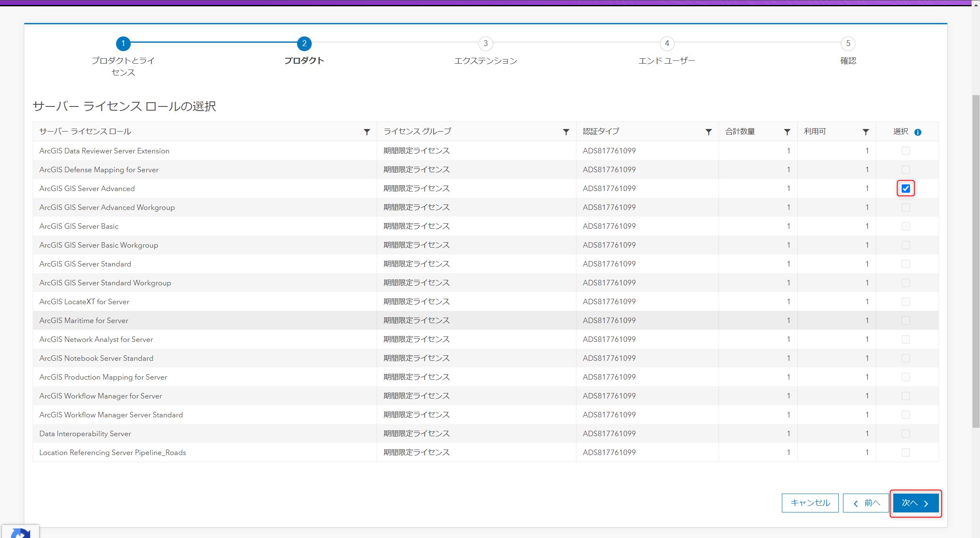This screenshot has height=538, width=980.
Task: Check ArcGIS LocateXT for Server checkbox
Action: [x=906, y=302]
